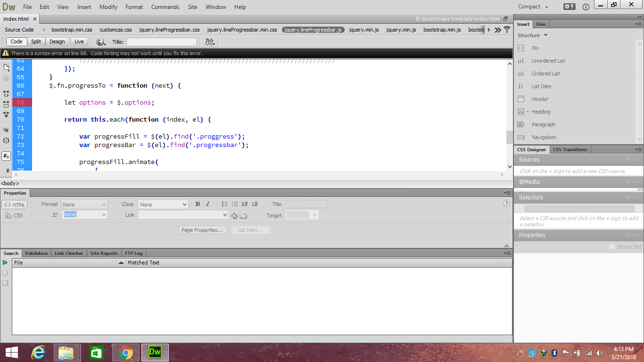
Task: Click the Page Properties button
Action: pos(203,230)
